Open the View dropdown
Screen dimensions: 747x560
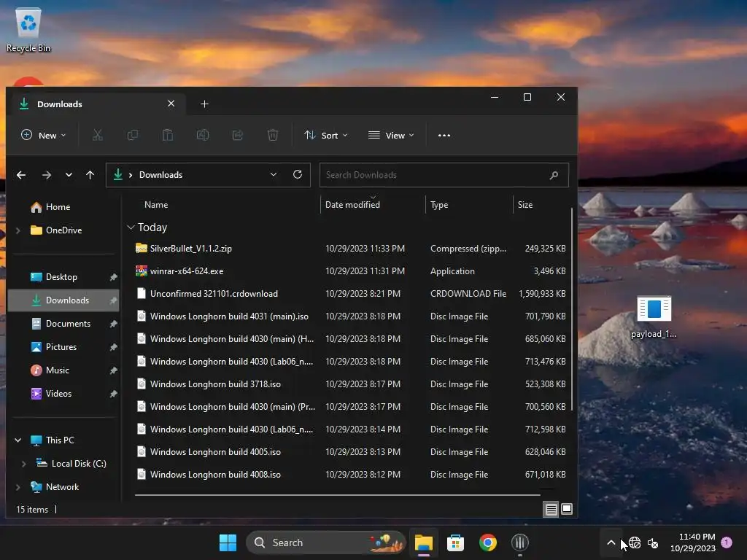click(x=391, y=135)
